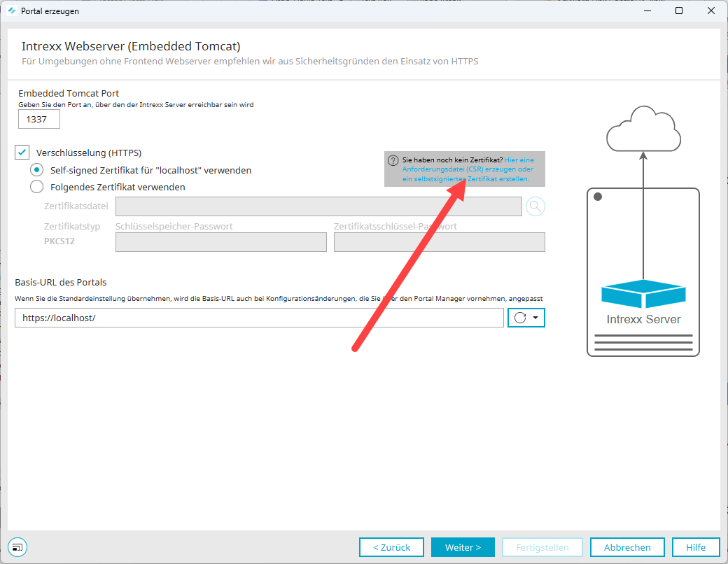The image size is (728, 564).
Task: Minimize the Portal erzeugen window
Action: point(647,10)
